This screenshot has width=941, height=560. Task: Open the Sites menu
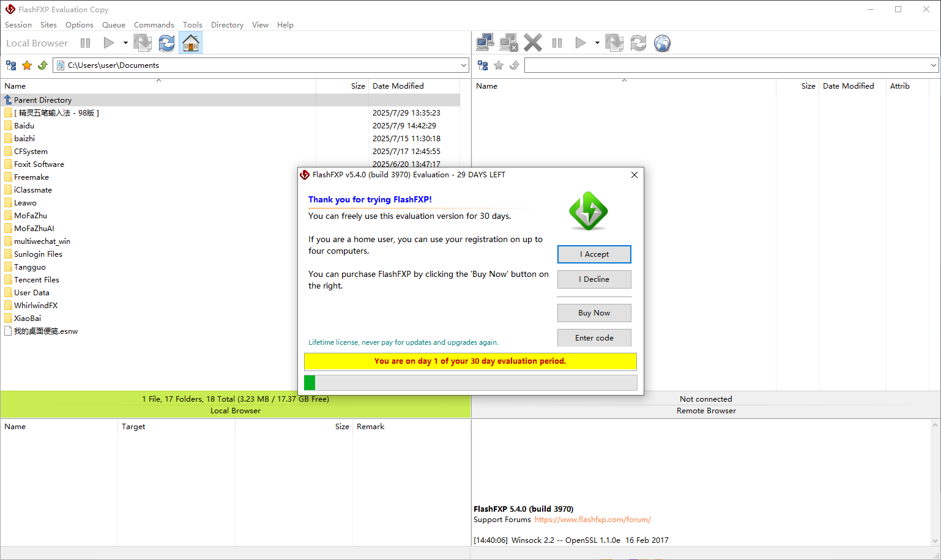(x=48, y=25)
